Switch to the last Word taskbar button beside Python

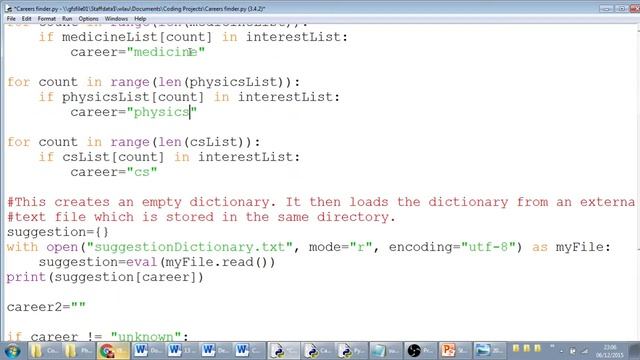[x=249, y=351]
